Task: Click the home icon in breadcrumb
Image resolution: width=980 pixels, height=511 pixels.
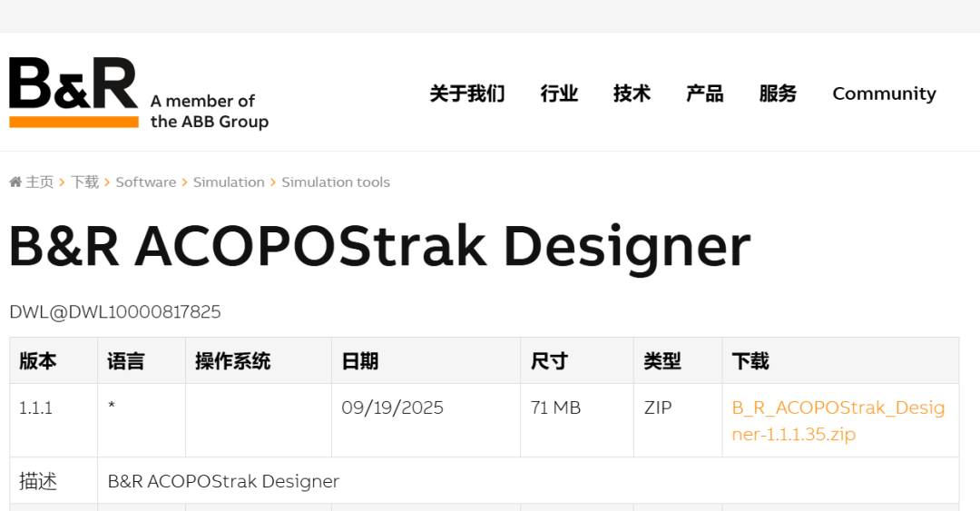Action: coord(15,182)
